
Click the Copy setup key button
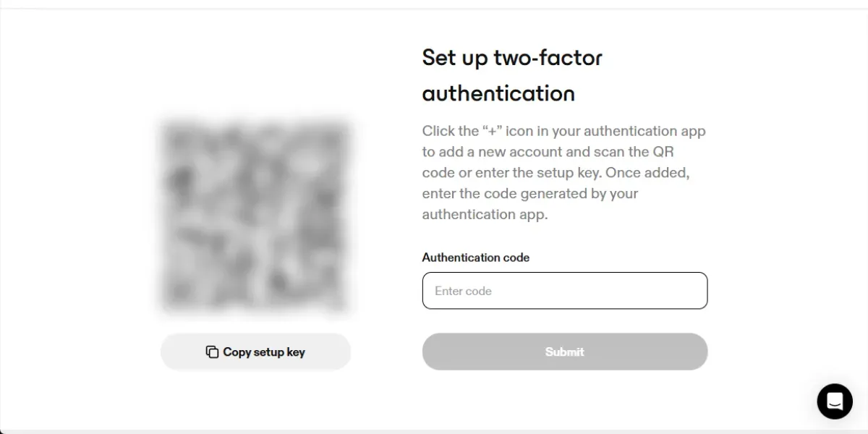(x=255, y=352)
